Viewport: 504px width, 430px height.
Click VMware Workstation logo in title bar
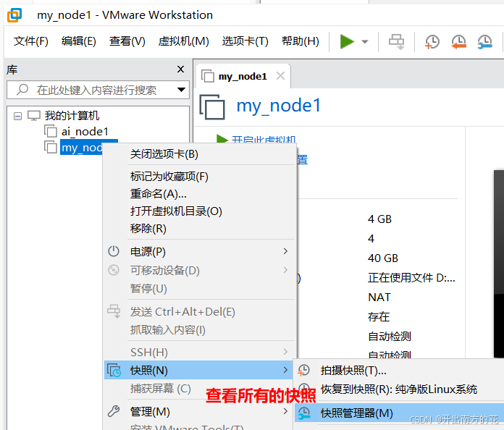14,15
